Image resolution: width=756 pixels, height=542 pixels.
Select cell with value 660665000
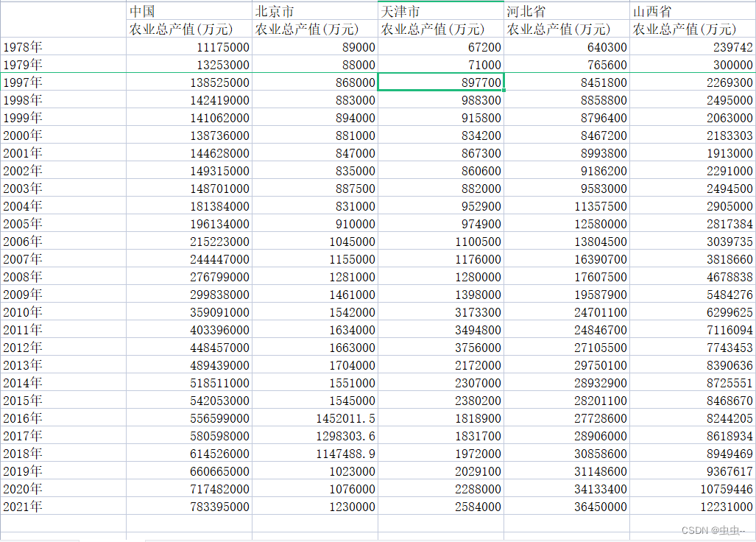(189, 471)
